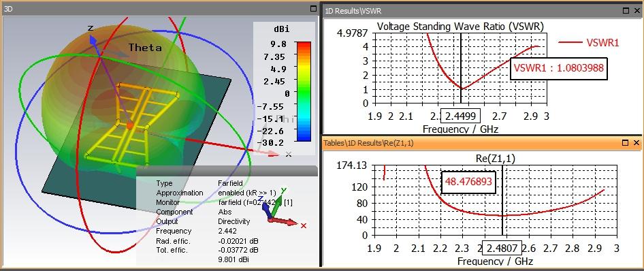
Task: Click the -0.02021 dB radiation efficiency value
Action: pyautogui.click(x=238, y=240)
